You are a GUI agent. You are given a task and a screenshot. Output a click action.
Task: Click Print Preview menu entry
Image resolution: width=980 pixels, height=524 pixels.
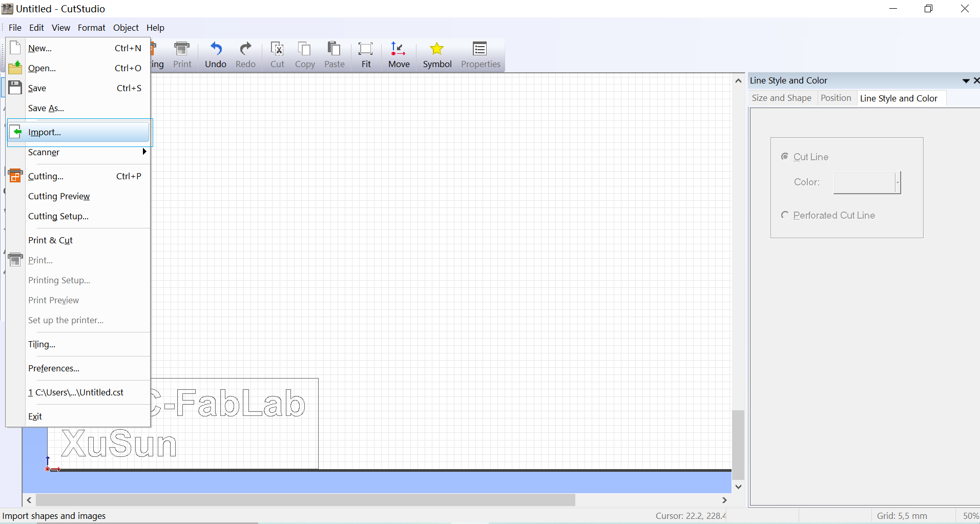click(78, 300)
